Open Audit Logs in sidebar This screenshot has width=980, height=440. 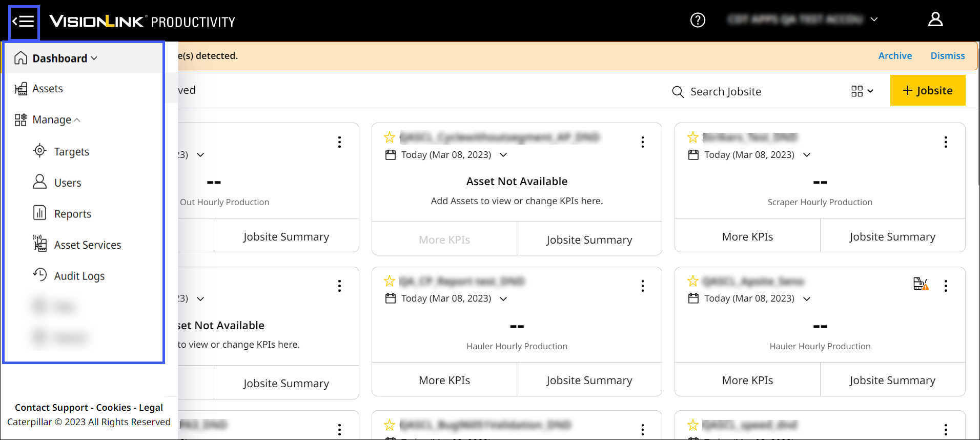[x=79, y=276]
